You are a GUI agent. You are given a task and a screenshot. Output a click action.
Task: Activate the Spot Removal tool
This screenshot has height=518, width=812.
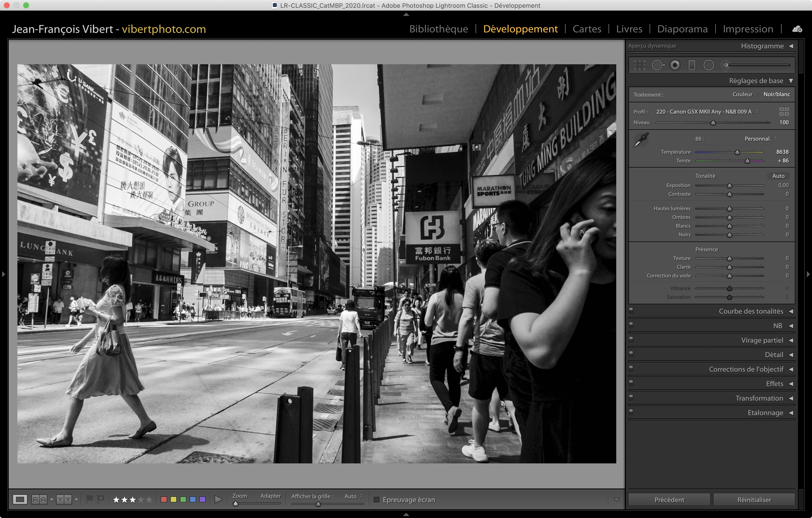pos(658,65)
